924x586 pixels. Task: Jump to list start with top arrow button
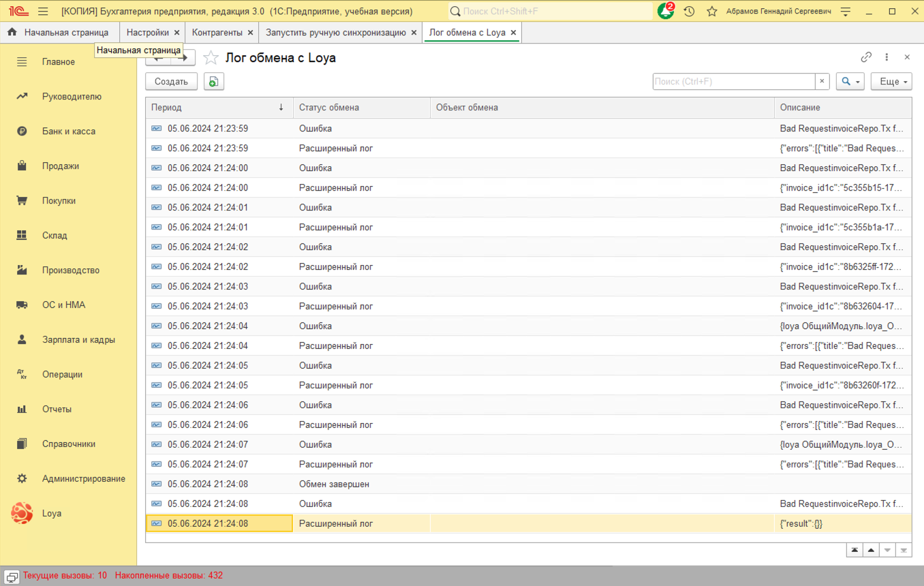click(854, 551)
